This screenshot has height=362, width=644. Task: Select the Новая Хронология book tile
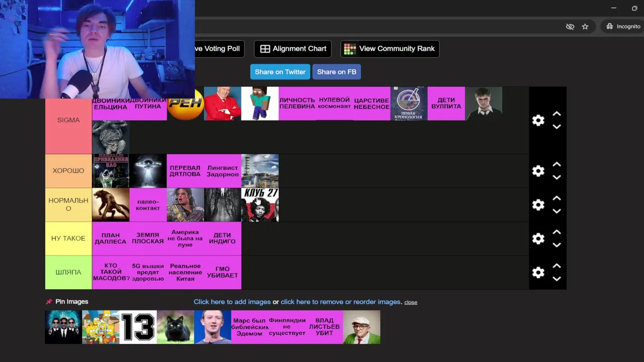click(x=409, y=104)
